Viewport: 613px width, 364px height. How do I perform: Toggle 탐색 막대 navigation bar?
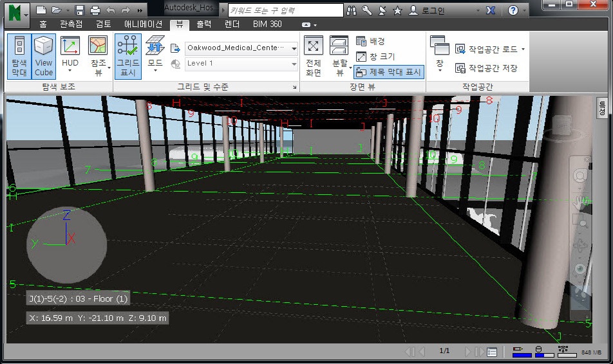(x=19, y=56)
